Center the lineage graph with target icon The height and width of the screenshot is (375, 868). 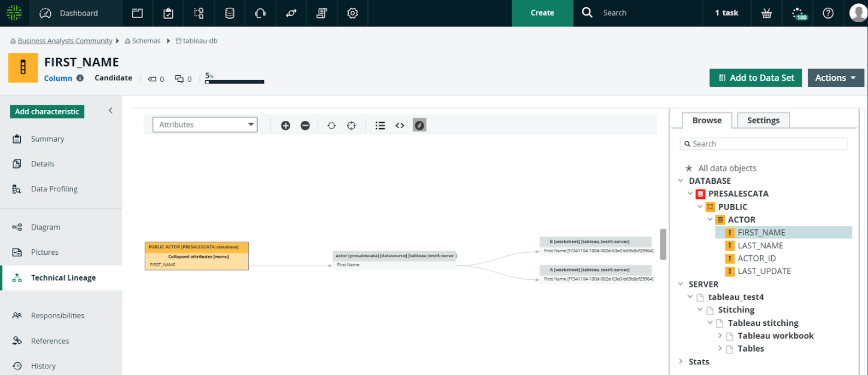point(351,125)
